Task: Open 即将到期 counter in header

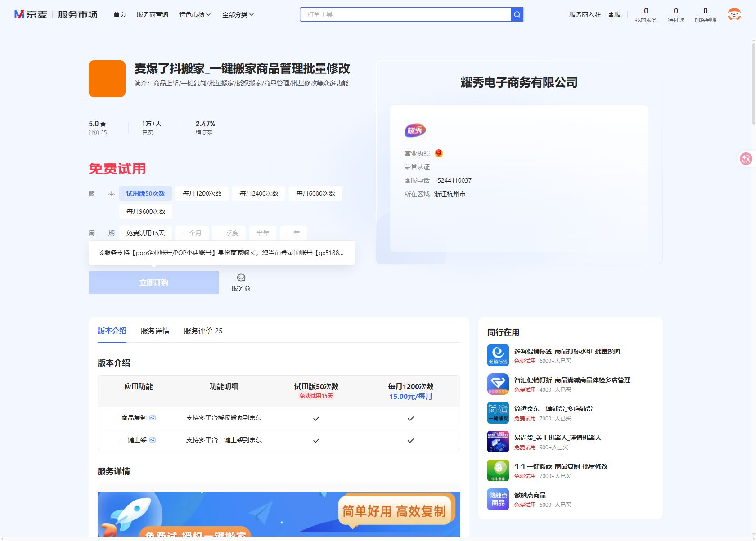Action: click(x=705, y=15)
